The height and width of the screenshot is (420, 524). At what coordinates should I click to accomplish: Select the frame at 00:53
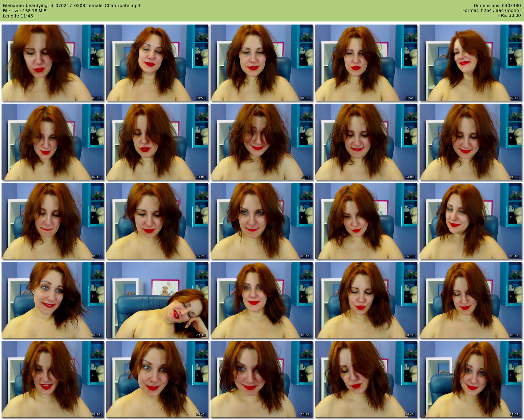(157, 63)
